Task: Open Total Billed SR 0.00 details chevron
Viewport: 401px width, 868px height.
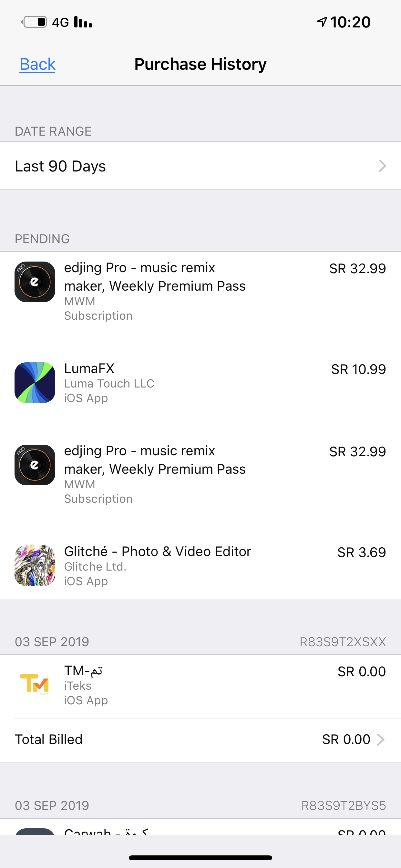Action: tap(381, 739)
